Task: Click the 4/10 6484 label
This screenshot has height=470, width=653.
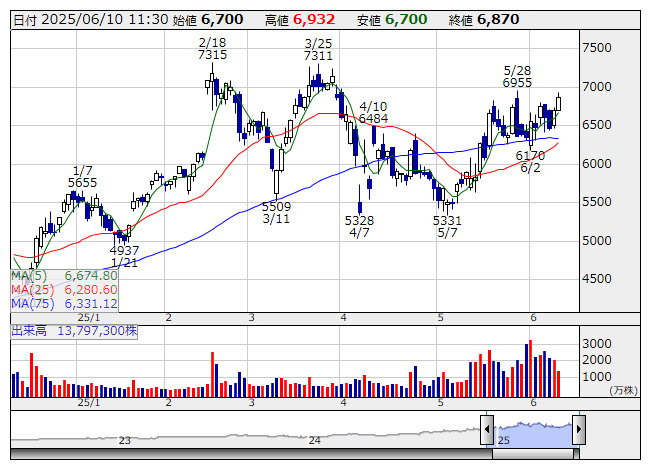Action: click(373, 112)
